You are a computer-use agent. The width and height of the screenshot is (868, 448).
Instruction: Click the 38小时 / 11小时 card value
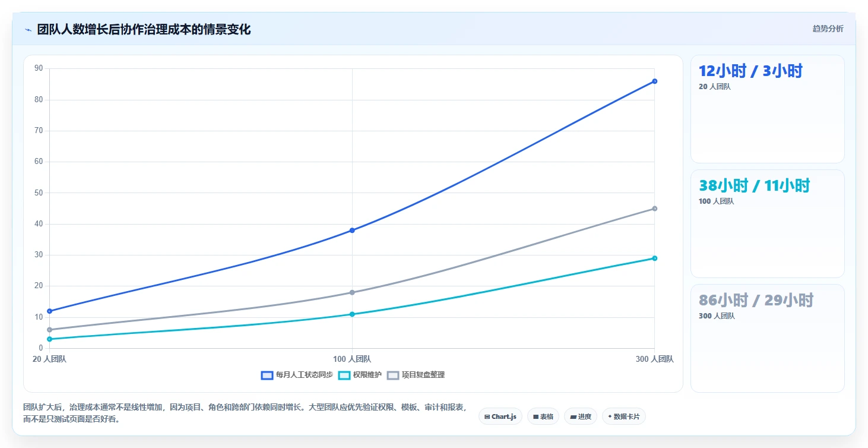coord(754,186)
